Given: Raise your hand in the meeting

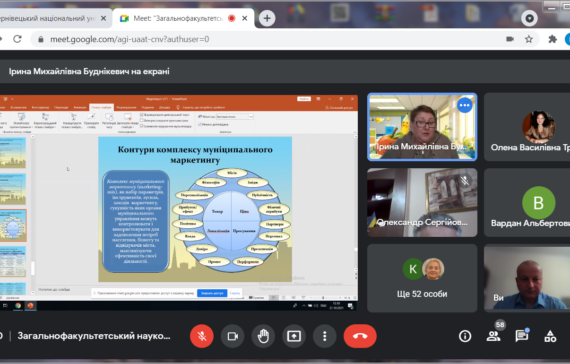Looking at the screenshot, I should (263, 336).
